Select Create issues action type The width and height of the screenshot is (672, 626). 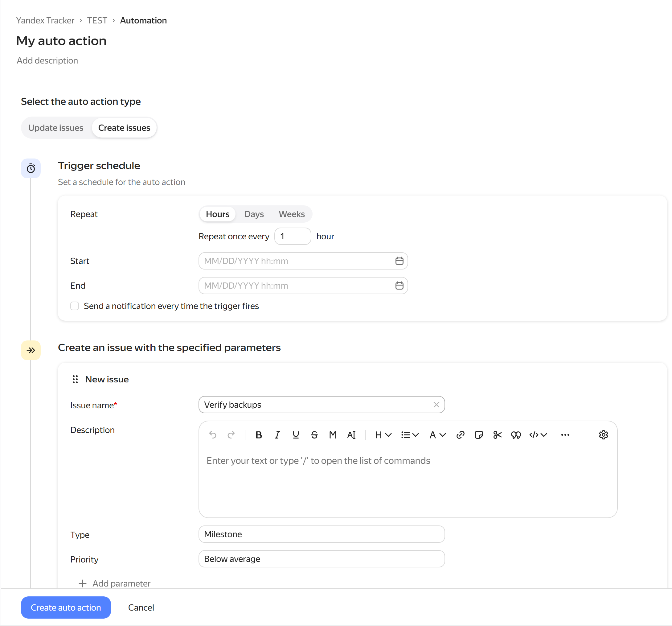coord(124,128)
